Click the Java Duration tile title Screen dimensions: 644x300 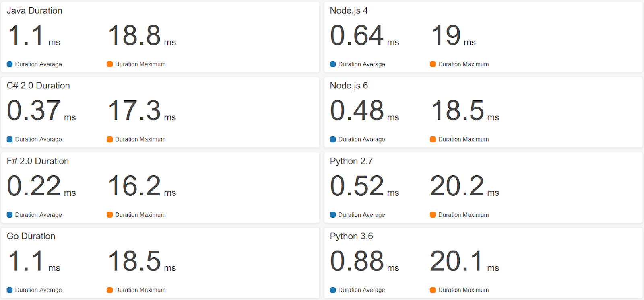(x=35, y=11)
